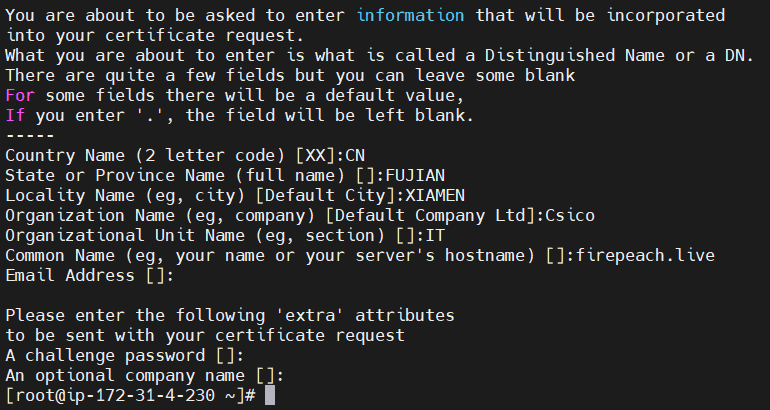Screen dimensions: 770x410
Task: Click the magenta word 'For'
Action: click(20, 95)
